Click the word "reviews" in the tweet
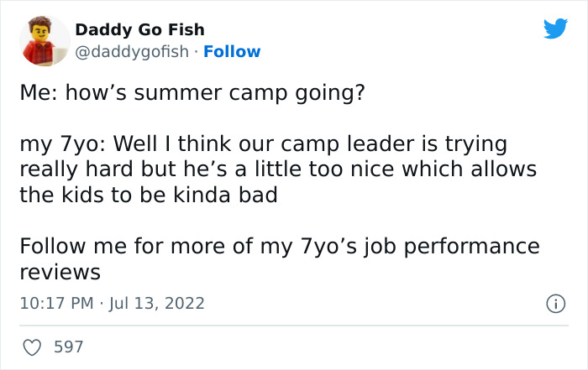Screen dimensions: 588x370 point(60,273)
